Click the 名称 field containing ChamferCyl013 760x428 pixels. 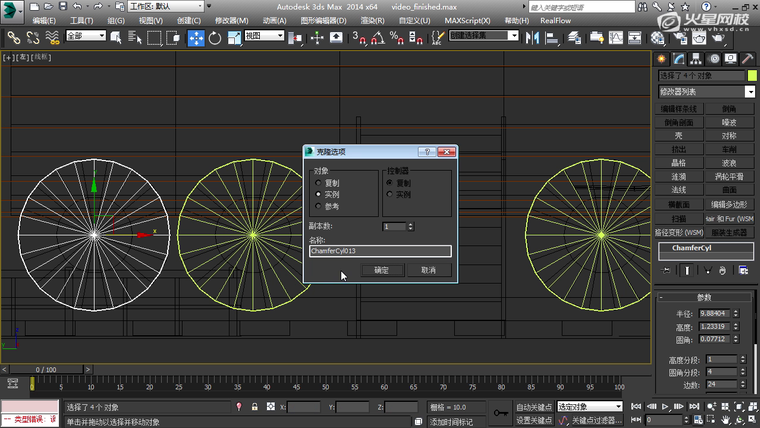pos(380,251)
